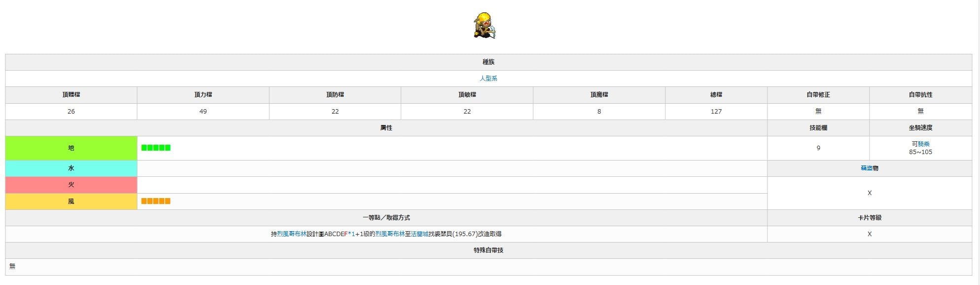Select the yellow 風 attribute cell

(71, 202)
